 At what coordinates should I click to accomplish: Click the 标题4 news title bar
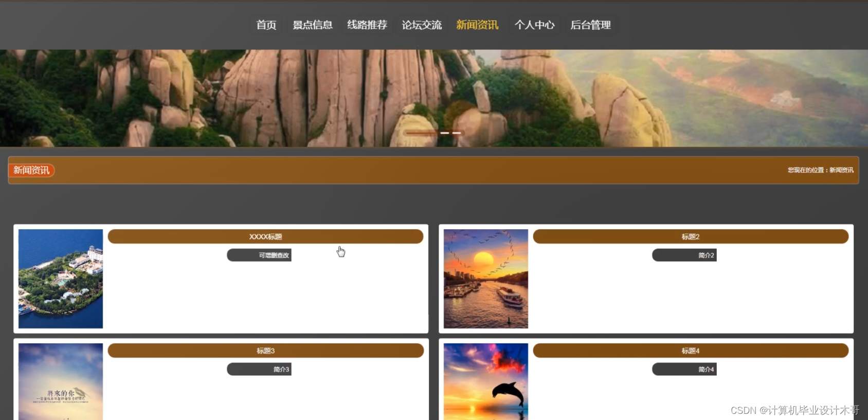691,351
